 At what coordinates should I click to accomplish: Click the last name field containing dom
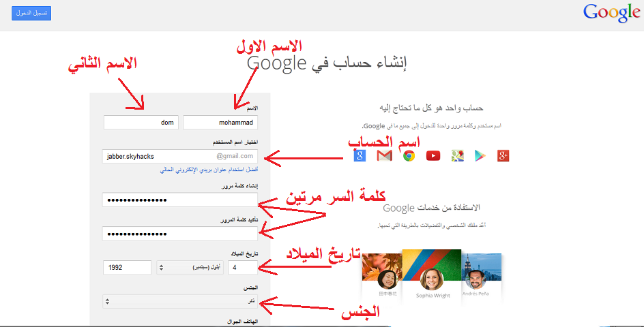pos(141,122)
